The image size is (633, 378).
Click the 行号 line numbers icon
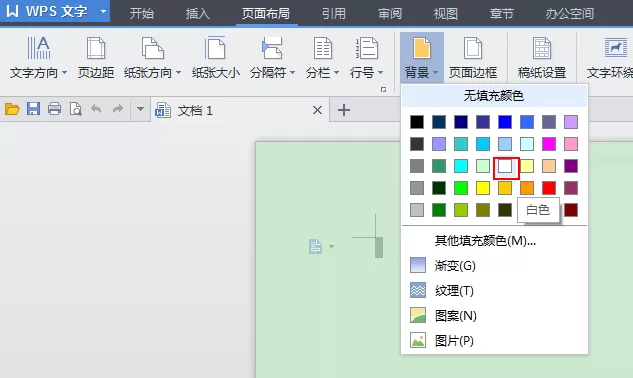(x=367, y=48)
